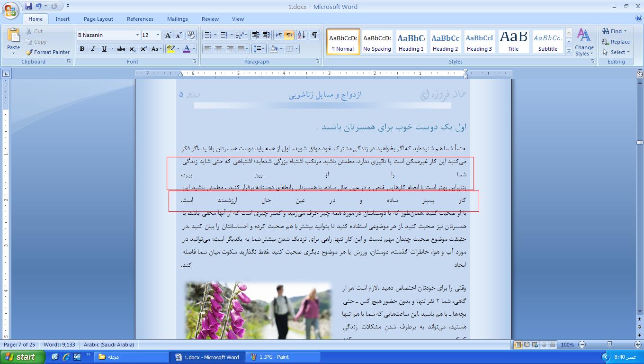The width and height of the screenshot is (644, 364).
Task: Open Customize Quick Access Toolbar dropdown
Action: [x=68, y=6]
